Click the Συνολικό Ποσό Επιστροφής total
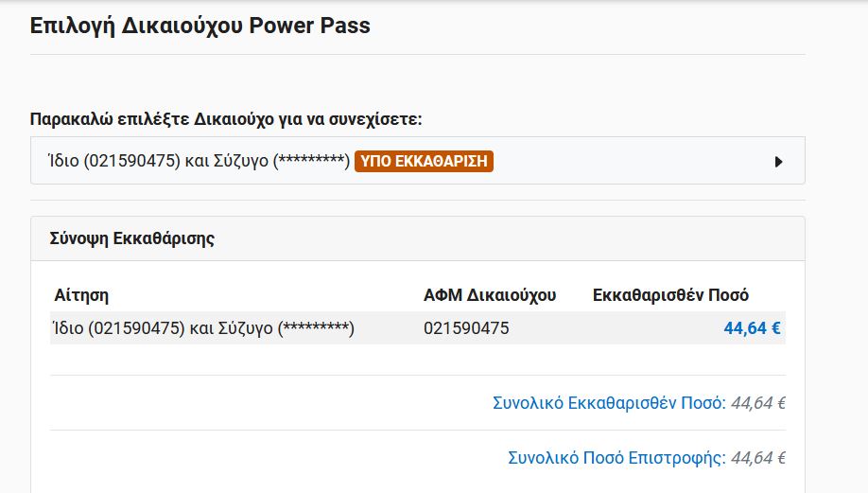868x493 pixels. pos(647,458)
